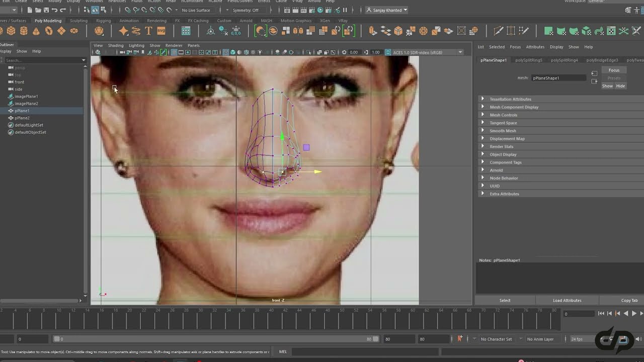Open the Attributes menu in Attribute Editor
The width and height of the screenshot is (644, 362).
[535, 47]
